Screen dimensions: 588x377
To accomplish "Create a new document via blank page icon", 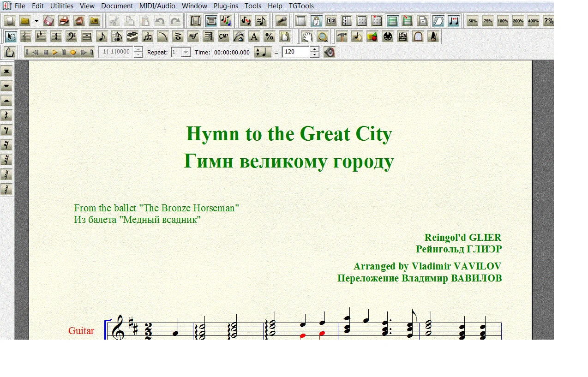I will point(10,21).
